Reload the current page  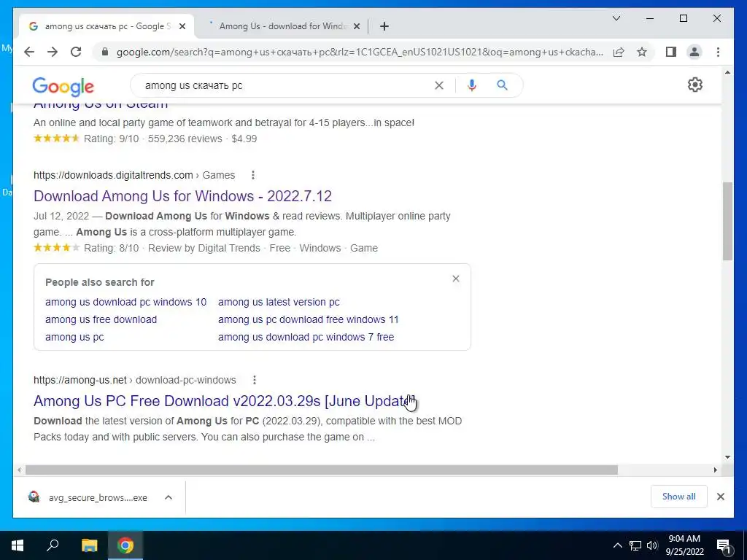pos(76,52)
